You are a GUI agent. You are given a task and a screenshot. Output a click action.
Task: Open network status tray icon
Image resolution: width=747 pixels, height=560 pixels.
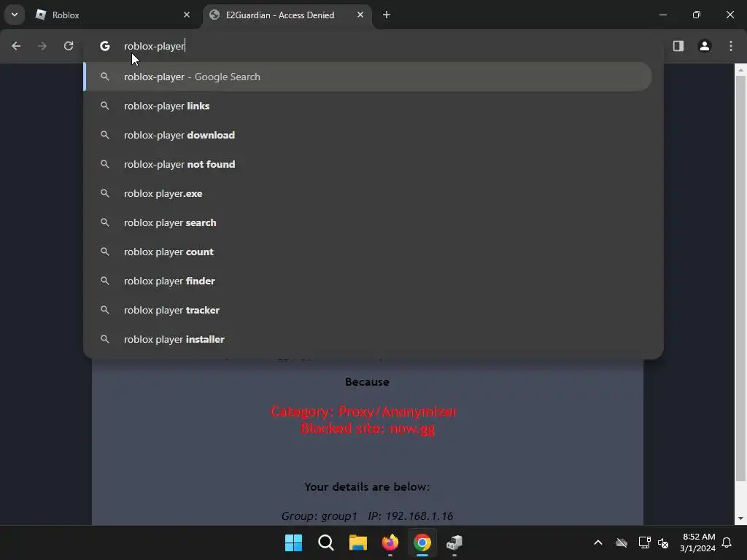point(644,542)
